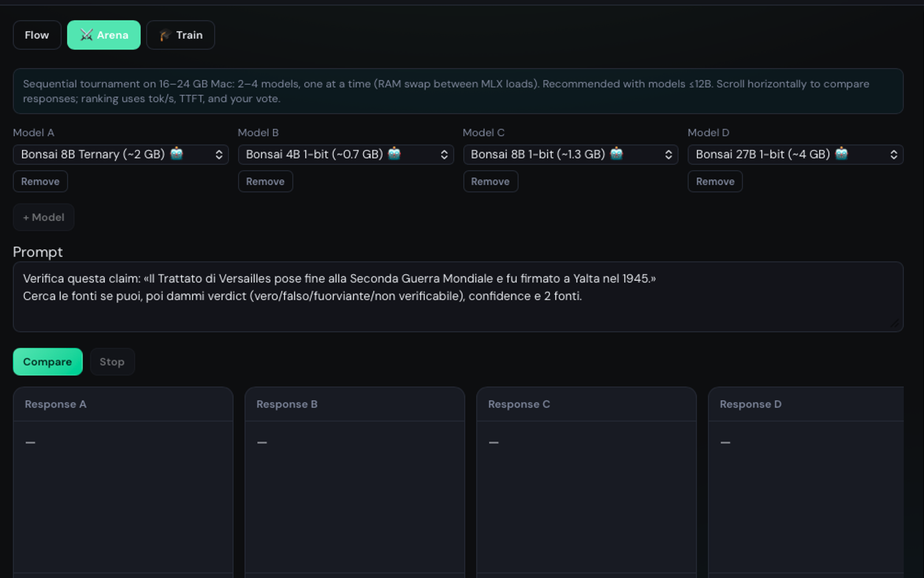The image size is (924, 578).
Task: Open Model D dropdown Bonsai 27B 1-bit
Action: click(x=795, y=154)
